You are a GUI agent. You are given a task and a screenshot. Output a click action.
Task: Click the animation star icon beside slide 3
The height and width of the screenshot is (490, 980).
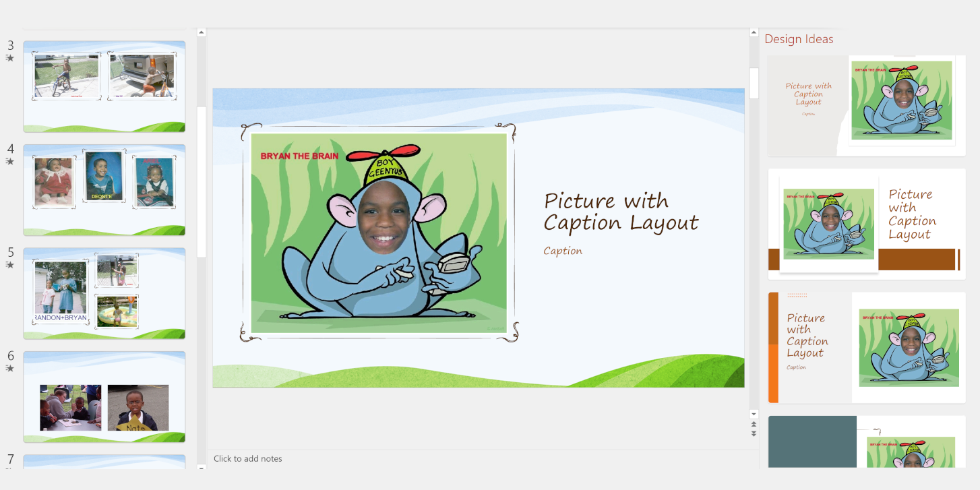(10, 58)
